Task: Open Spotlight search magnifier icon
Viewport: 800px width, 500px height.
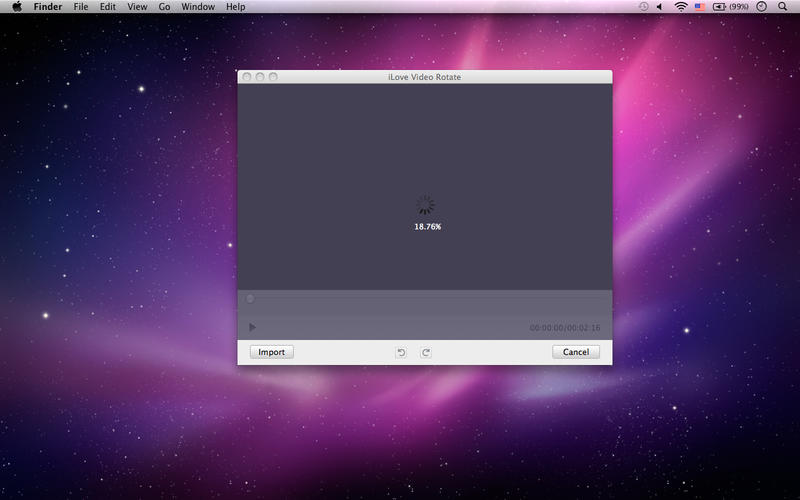Action: 782,7
